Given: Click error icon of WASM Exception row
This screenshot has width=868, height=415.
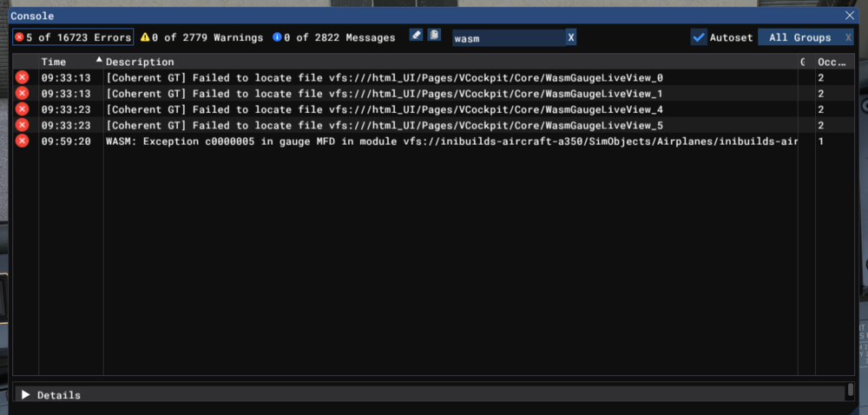Looking at the screenshot, I should [23, 141].
